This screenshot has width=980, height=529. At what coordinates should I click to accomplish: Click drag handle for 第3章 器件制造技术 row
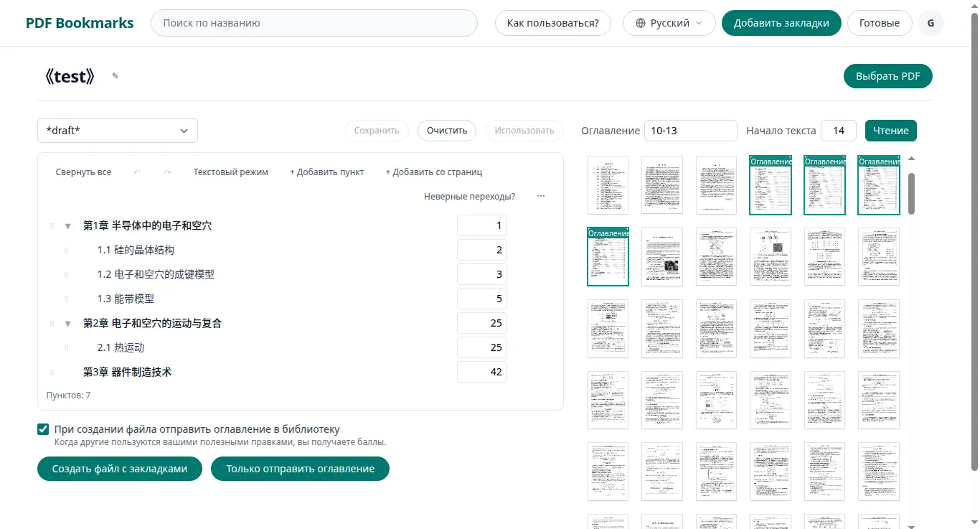(52, 373)
